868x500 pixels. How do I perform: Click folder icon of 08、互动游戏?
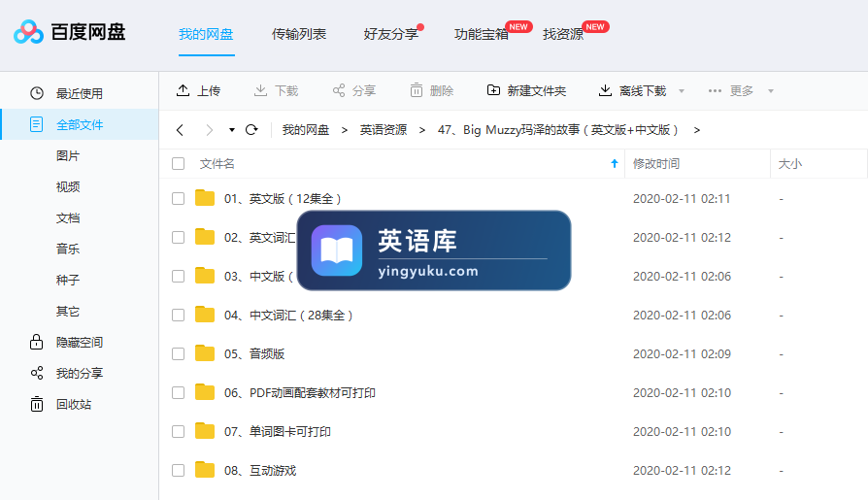click(x=205, y=470)
